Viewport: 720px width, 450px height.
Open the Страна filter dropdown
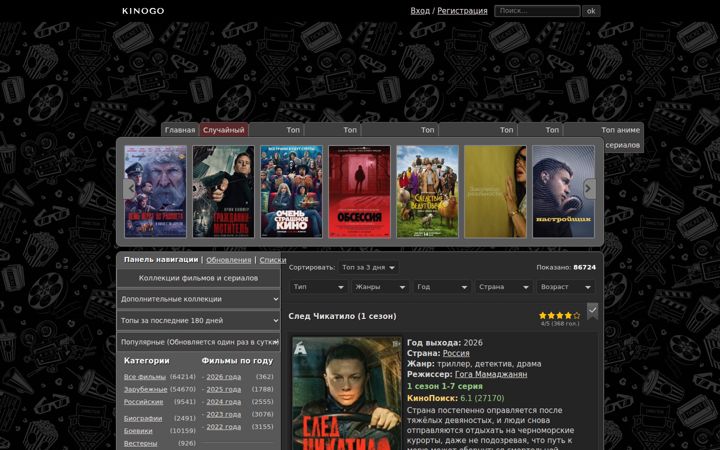tap(504, 287)
